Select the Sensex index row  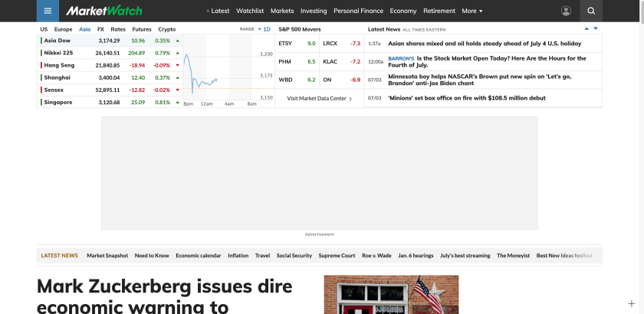coord(110,90)
